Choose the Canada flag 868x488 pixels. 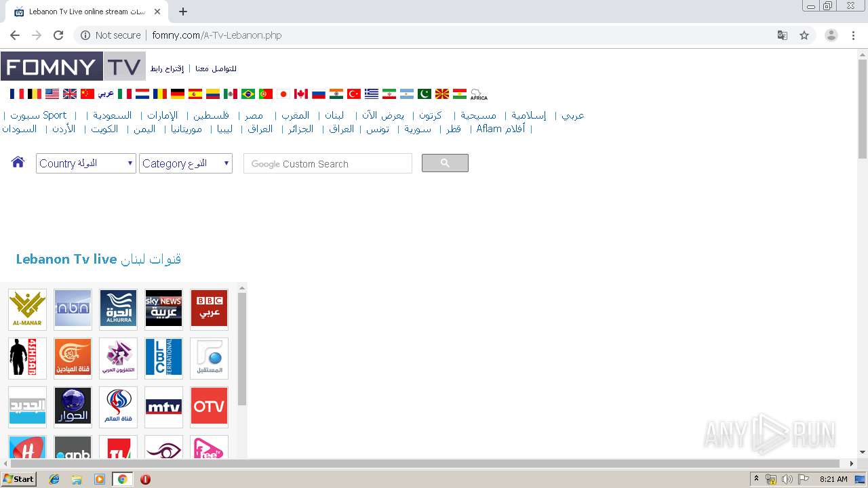pyautogui.click(x=301, y=94)
